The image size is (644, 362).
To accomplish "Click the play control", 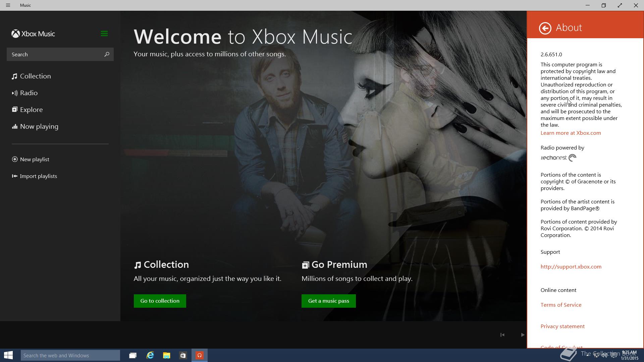I will (x=523, y=335).
